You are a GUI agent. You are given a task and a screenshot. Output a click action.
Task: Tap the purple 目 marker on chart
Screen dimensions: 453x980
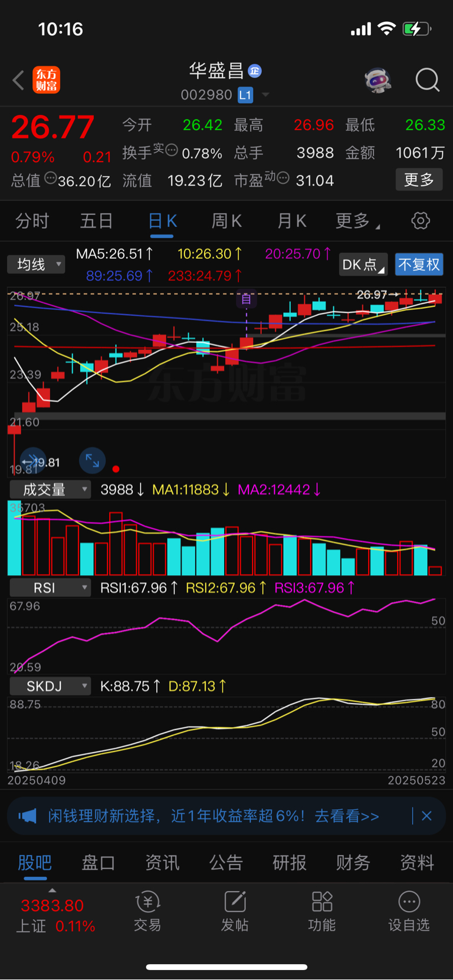(x=246, y=299)
